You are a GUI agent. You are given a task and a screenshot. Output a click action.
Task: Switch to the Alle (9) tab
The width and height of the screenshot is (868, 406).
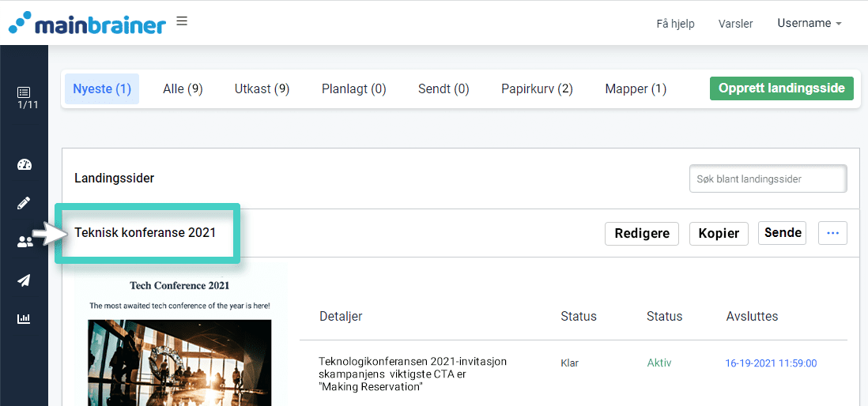183,89
